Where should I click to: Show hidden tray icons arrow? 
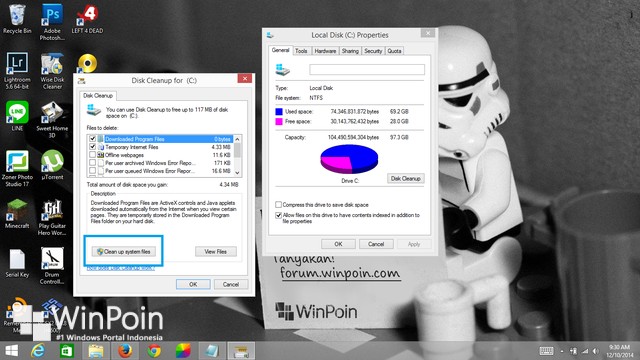click(562, 351)
